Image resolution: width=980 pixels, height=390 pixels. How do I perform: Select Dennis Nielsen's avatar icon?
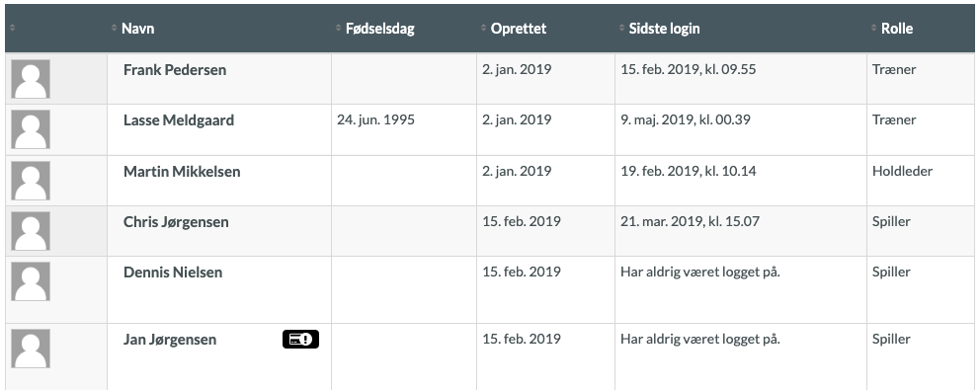click(31, 281)
